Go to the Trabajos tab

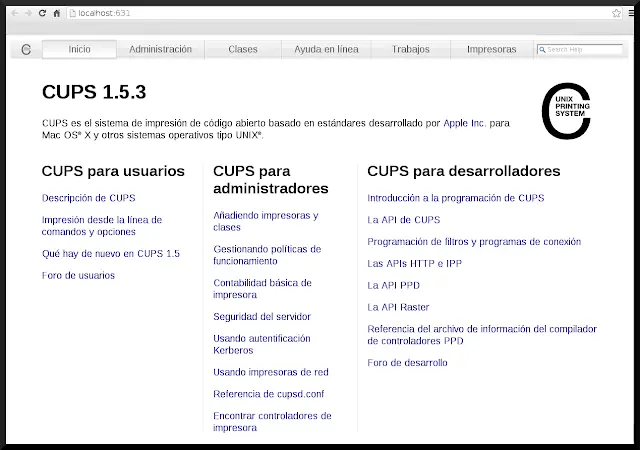pyautogui.click(x=411, y=49)
